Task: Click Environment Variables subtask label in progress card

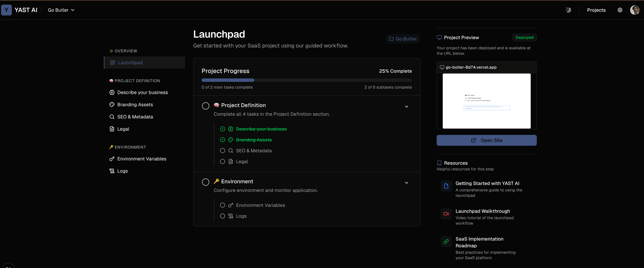Action: (x=260, y=205)
